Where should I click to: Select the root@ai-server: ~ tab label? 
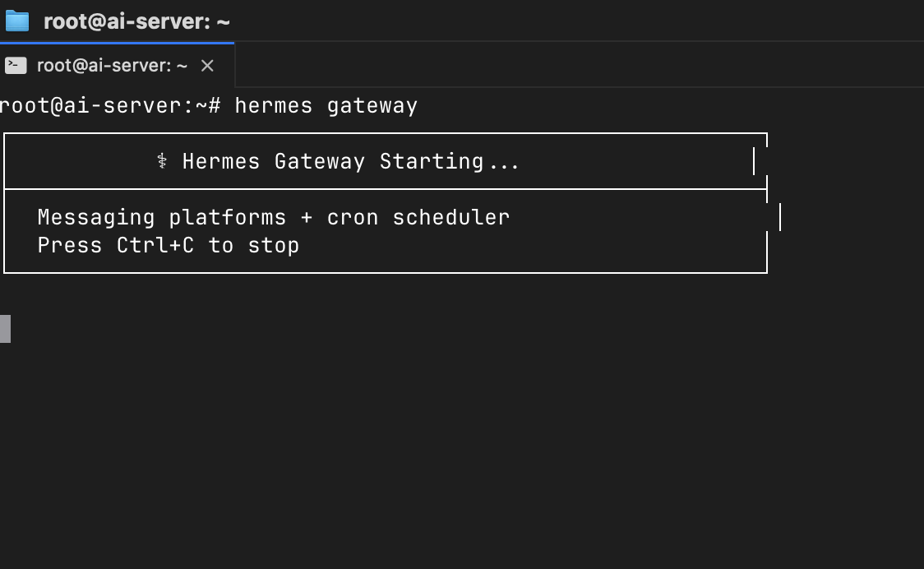(x=112, y=66)
